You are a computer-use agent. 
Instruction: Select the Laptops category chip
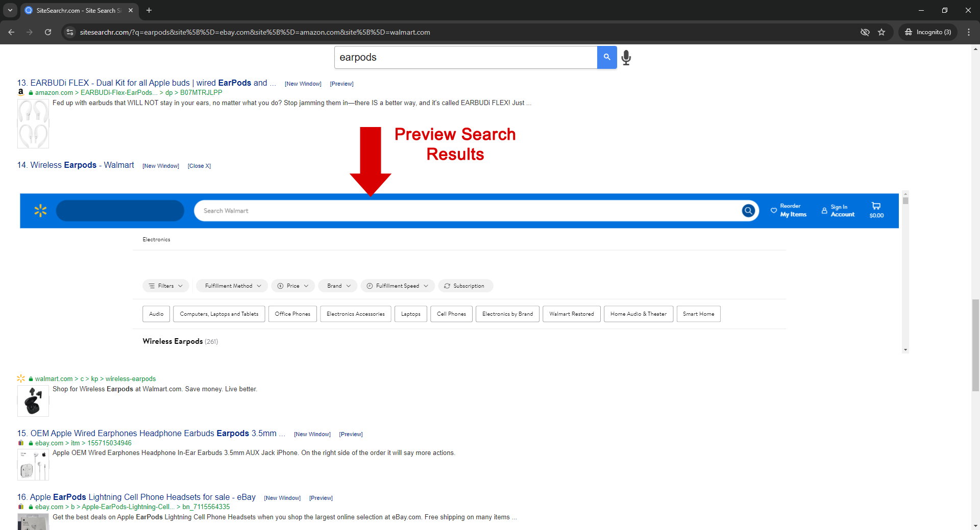[x=411, y=314]
